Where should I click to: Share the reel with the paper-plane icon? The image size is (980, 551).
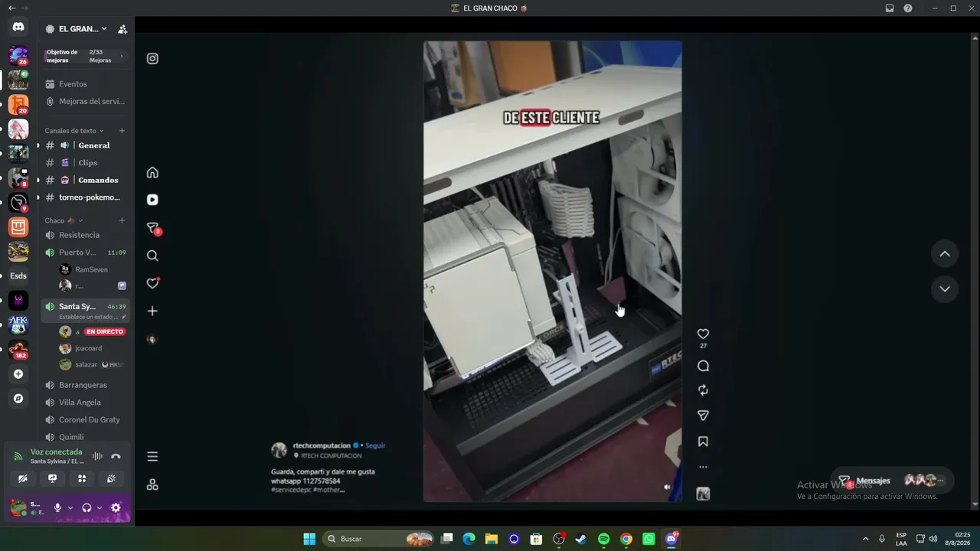pyautogui.click(x=703, y=416)
